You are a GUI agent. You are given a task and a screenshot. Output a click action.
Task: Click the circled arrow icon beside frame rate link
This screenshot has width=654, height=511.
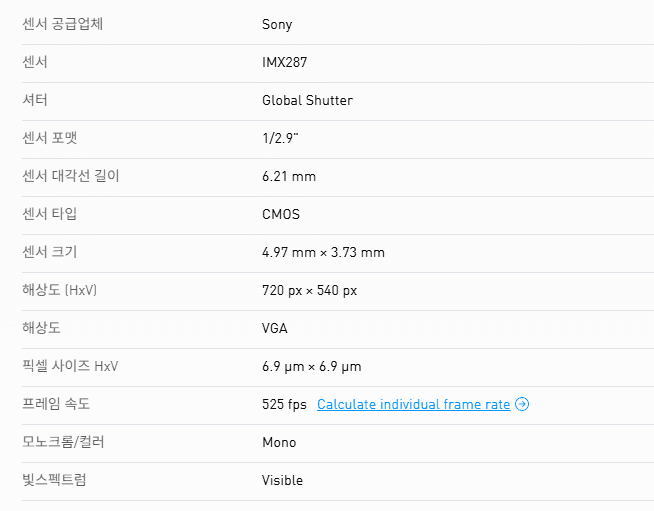pyautogui.click(x=522, y=405)
